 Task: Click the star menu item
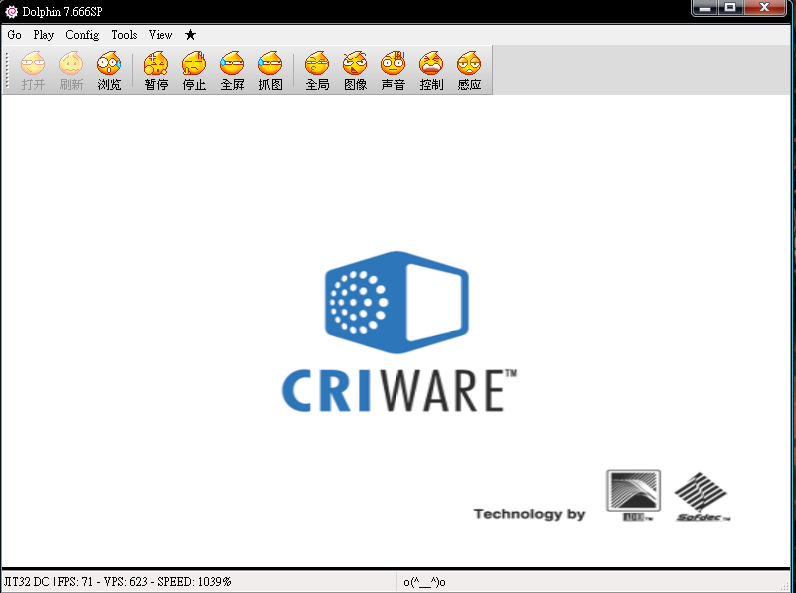pyautogui.click(x=190, y=35)
